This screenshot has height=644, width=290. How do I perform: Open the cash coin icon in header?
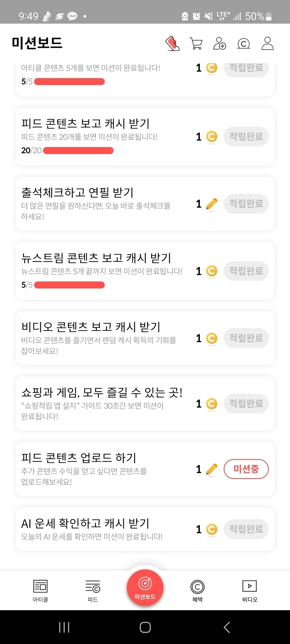pos(244,44)
